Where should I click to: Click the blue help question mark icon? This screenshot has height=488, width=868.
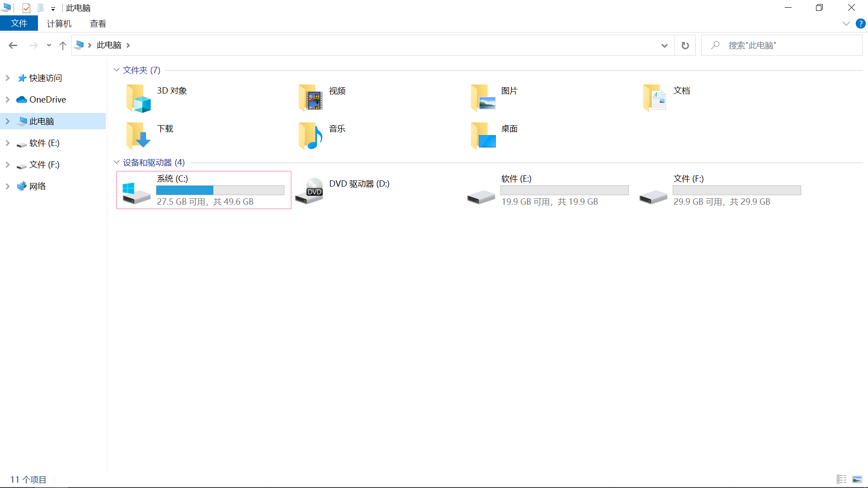coord(860,23)
